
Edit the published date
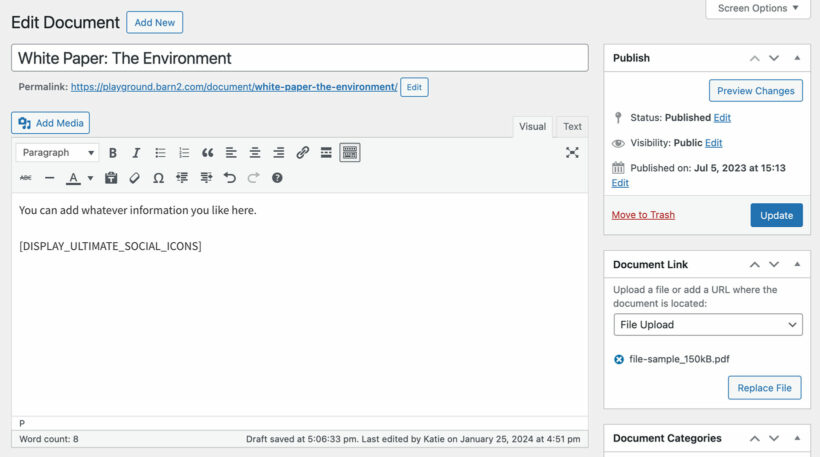click(x=620, y=183)
